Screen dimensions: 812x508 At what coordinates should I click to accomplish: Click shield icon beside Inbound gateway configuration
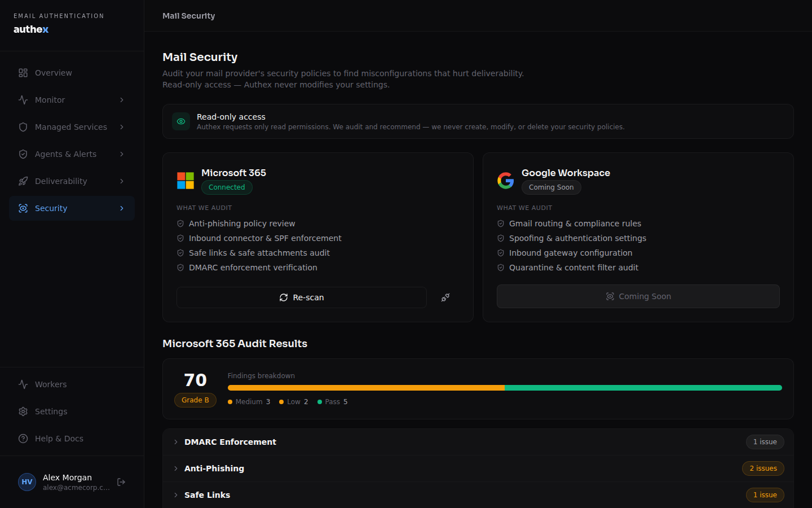[501, 253]
